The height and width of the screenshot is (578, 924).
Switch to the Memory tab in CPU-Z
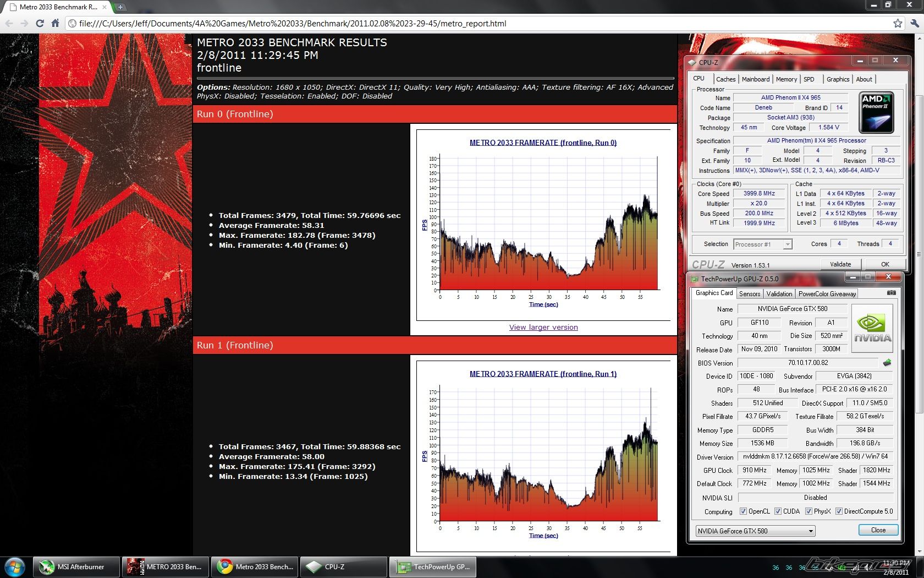coord(787,79)
